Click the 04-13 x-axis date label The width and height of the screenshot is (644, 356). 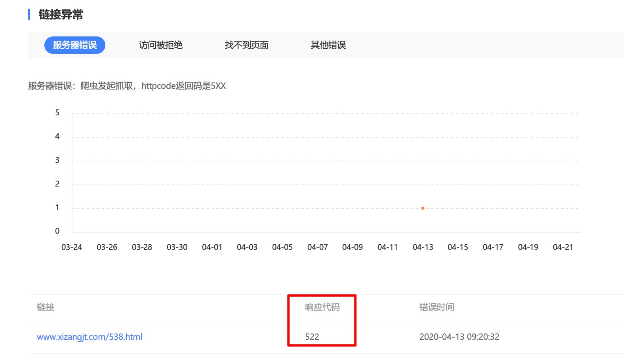(423, 247)
